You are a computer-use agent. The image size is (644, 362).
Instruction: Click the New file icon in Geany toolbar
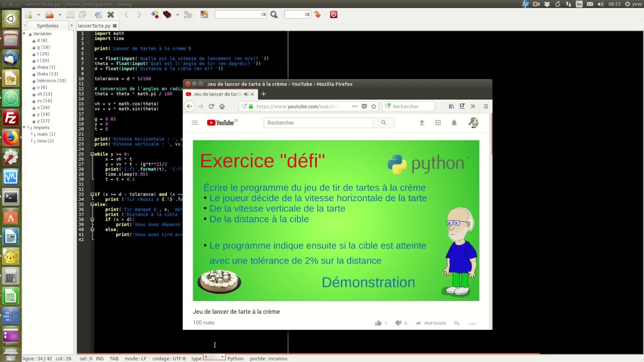click(29, 15)
